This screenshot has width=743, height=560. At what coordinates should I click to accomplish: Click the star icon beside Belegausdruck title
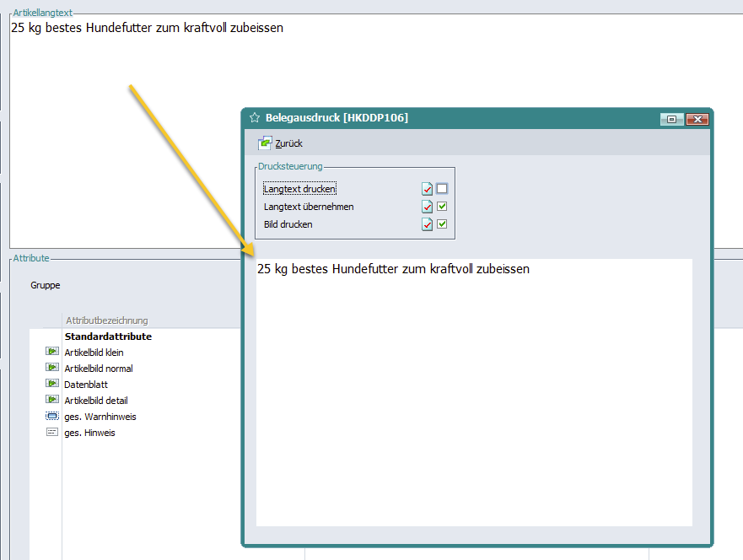[255, 118]
